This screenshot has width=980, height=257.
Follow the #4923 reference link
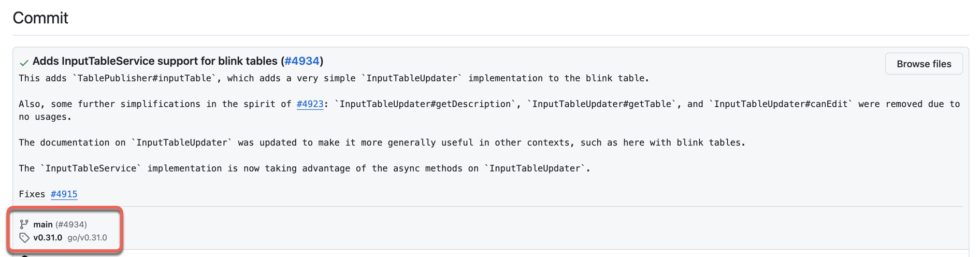(310, 104)
